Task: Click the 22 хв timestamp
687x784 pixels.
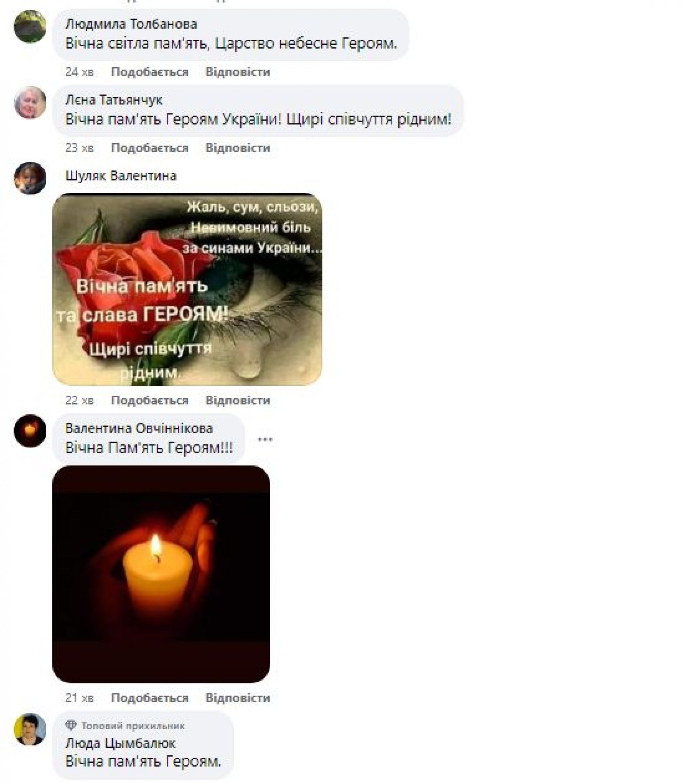Action: [x=79, y=400]
